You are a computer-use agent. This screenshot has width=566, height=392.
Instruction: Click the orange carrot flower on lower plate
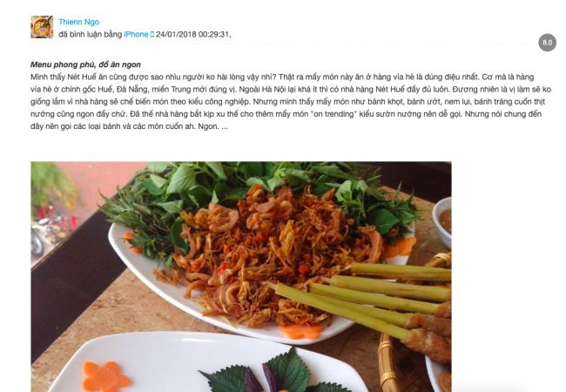click(105, 377)
